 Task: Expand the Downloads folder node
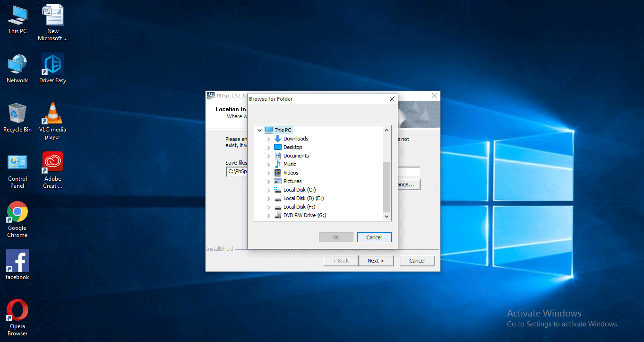[x=268, y=138]
